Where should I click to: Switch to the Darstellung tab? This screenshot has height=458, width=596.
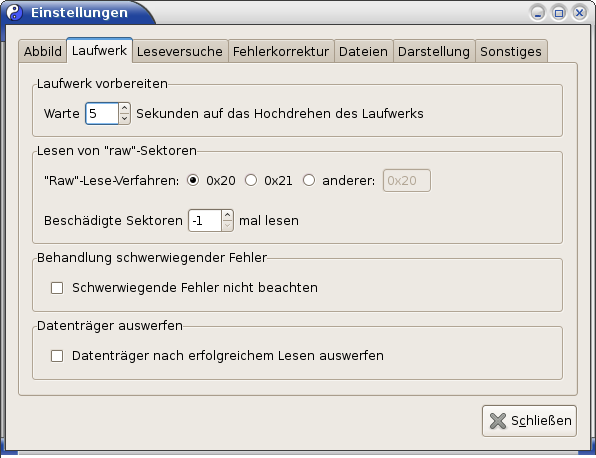tap(434, 51)
